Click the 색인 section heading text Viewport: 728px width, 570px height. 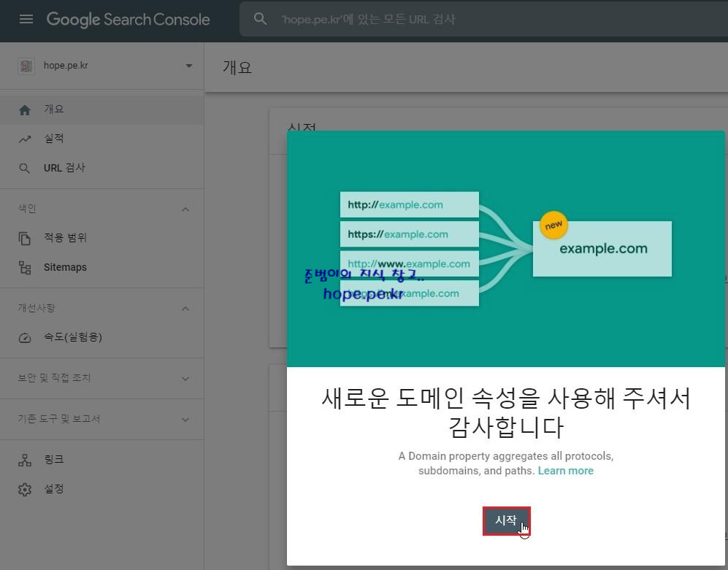click(26, 209)
